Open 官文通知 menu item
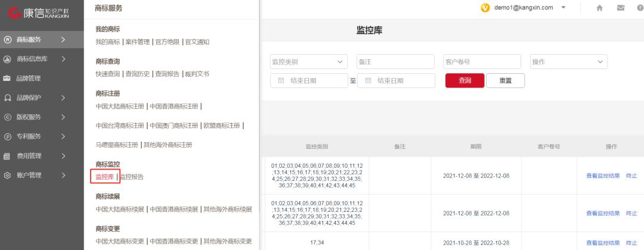Viewport: 644px width, 250px height. coord(197,42)
